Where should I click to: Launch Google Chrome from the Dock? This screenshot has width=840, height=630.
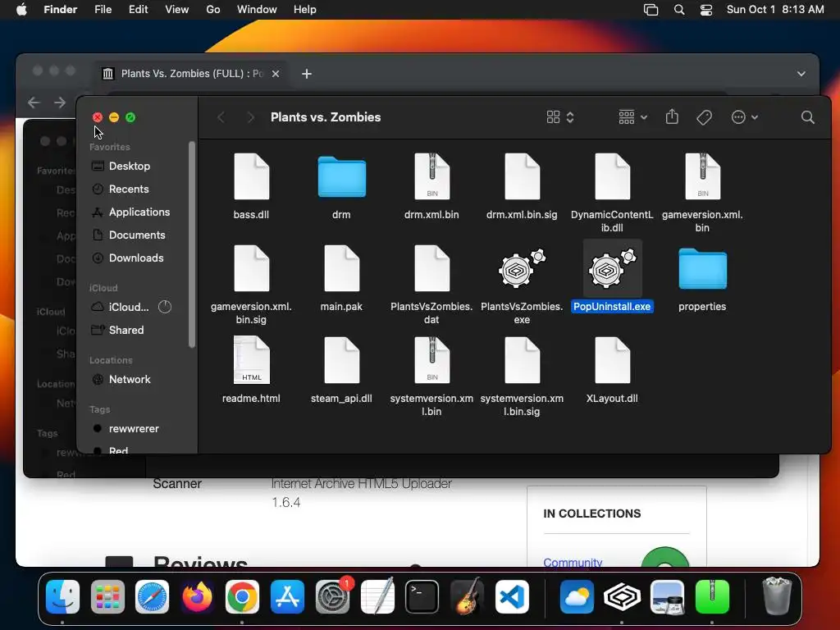pyautogui.click(x=242, y=597)
